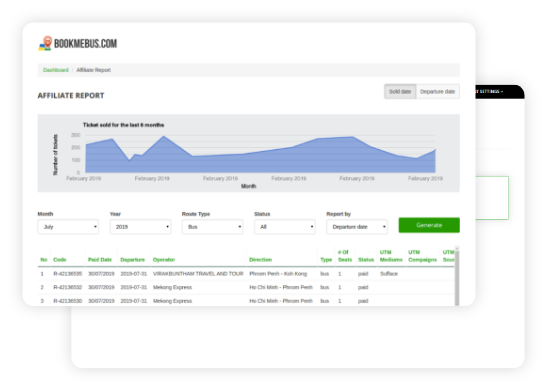Click the Paid Date column header
The image size is (547, 391).
[x=100, y=260]
